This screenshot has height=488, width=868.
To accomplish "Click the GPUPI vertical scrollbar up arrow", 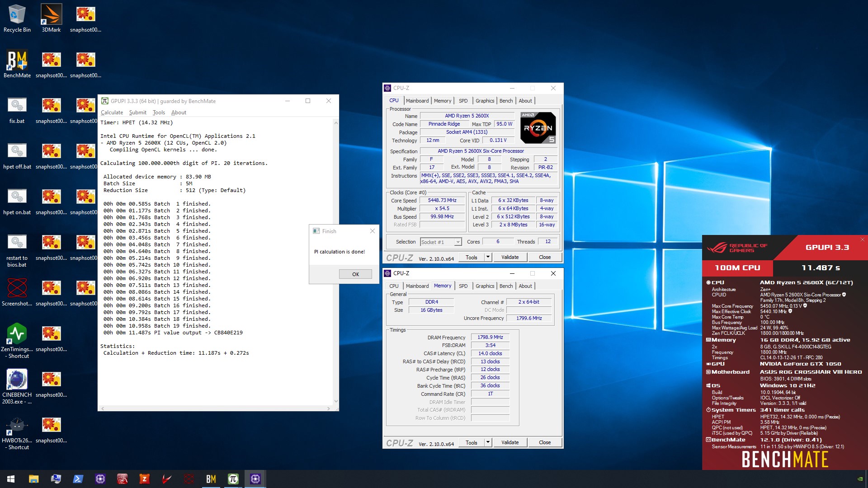I will [335, 122].
